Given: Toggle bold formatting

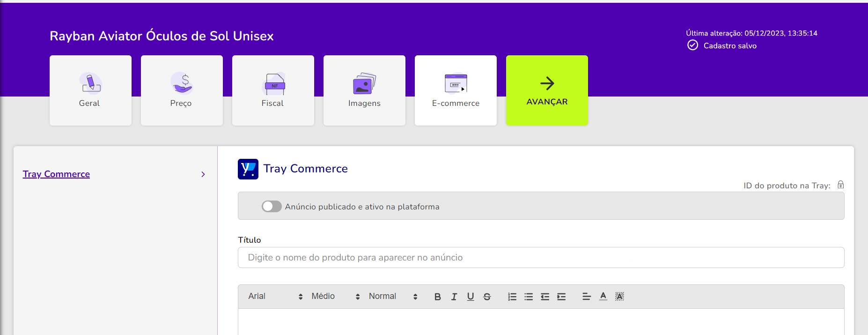Looking at the screenshot, I should point(438,297).
